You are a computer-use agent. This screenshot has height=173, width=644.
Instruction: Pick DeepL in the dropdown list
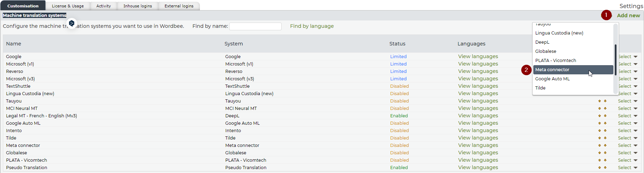[542, 42]
